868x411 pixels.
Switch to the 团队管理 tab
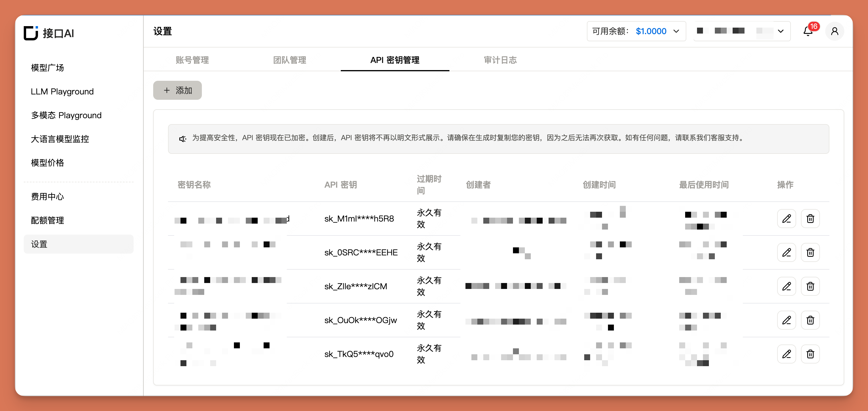(289, 60)
